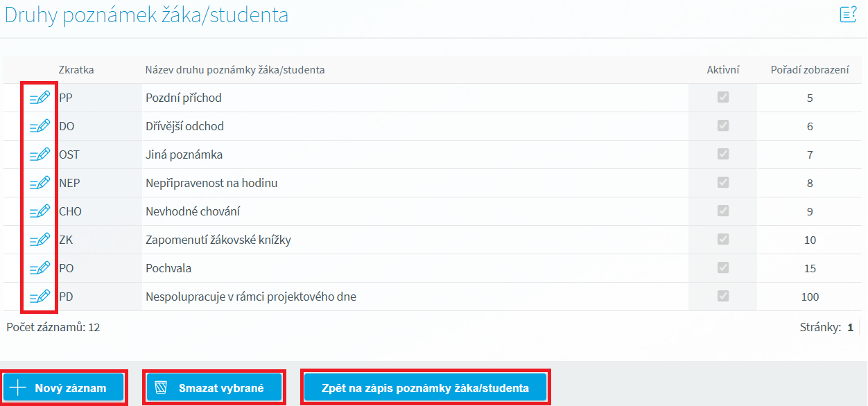Viewport: 868px width, 406px height.
Task: Go back via Zpět na zápis poznámky button
Action: [425, 388]
